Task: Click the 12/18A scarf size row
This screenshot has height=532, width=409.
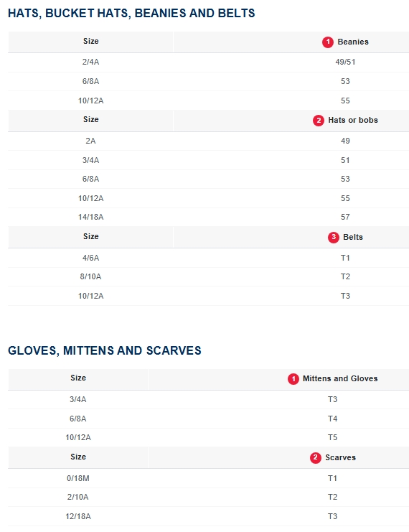Action: [x=209, y=516]
